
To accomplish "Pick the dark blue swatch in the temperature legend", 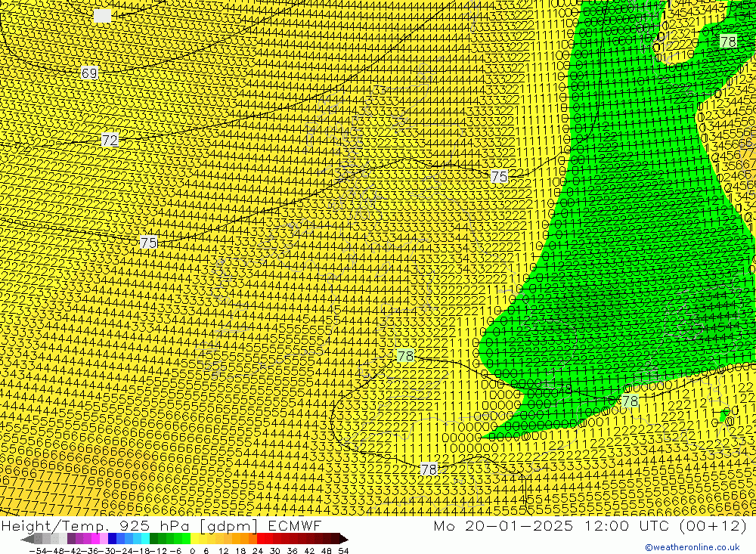I will (113, 539).
